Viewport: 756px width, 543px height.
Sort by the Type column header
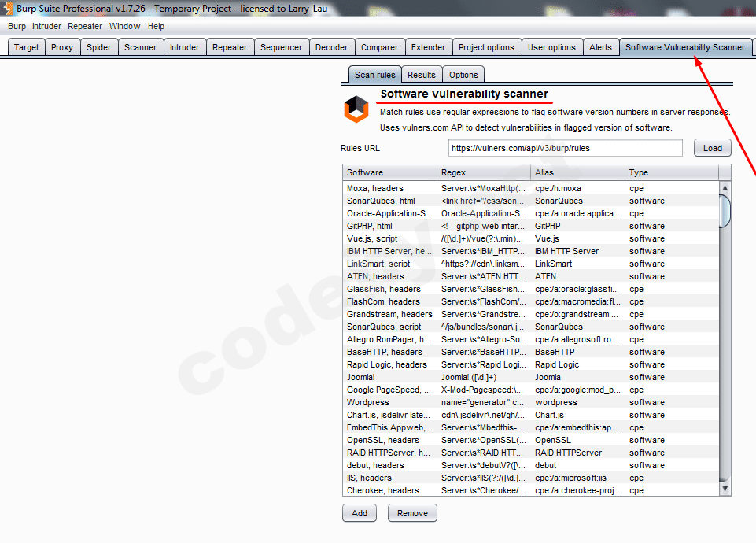(672, 172)
